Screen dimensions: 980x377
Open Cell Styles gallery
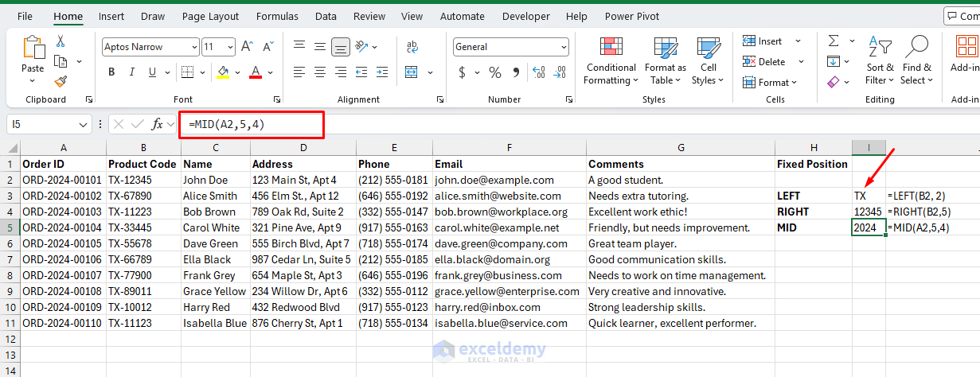pyautogui.click(x=707, y=60)
